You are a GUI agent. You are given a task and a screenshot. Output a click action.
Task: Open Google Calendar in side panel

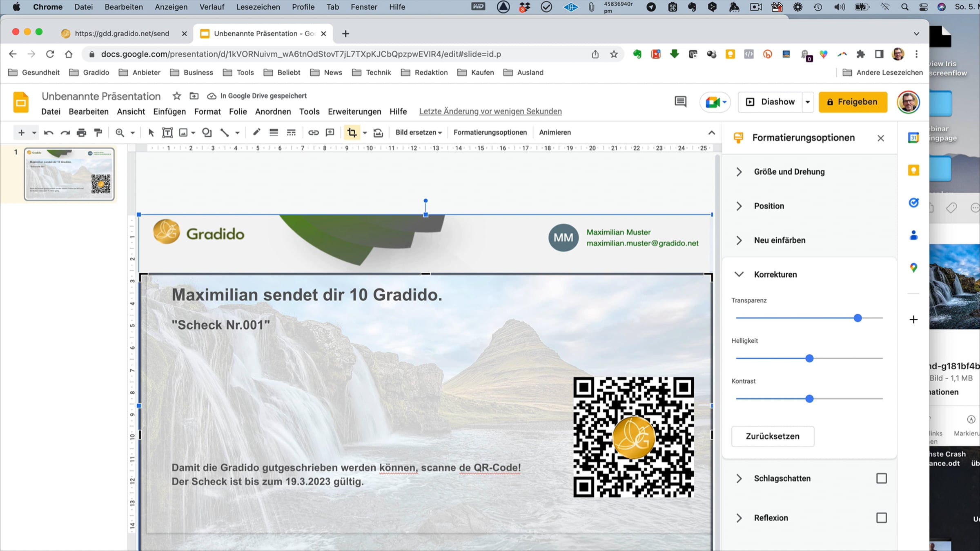coord(913,138)
